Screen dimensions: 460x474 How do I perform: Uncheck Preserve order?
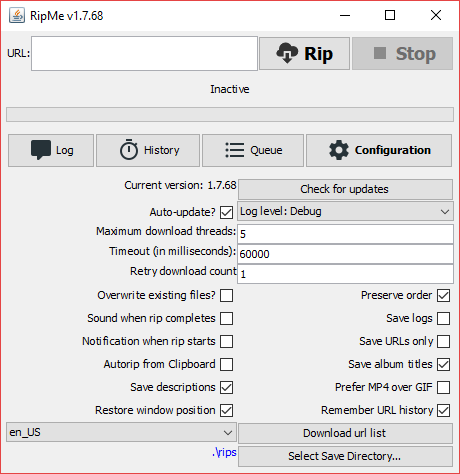[444, 295]
